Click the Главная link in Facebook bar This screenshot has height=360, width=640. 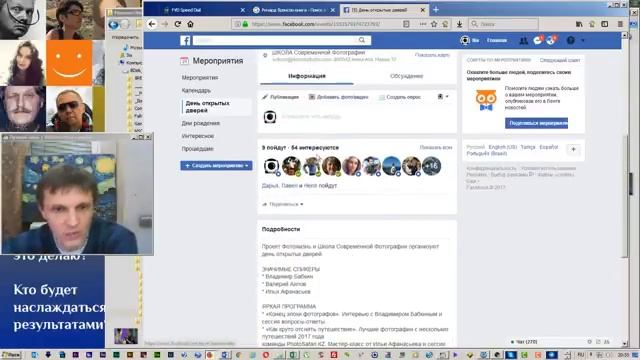pyautogui.click(x=497, y=40)
